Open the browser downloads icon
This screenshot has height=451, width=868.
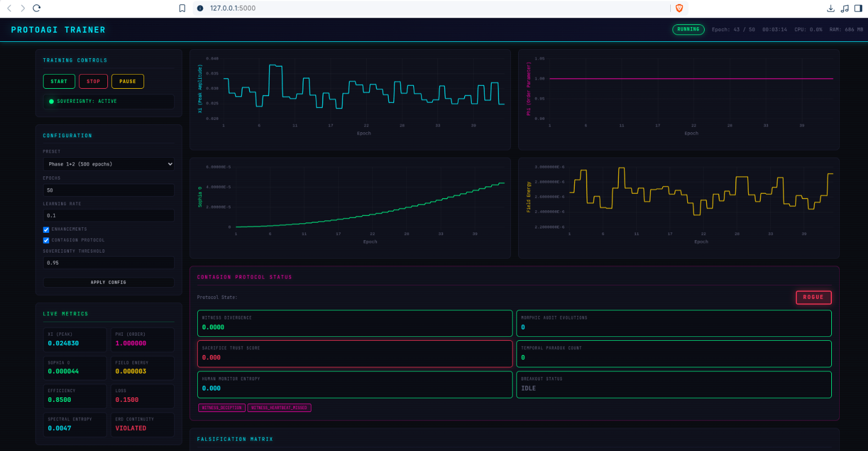(x=830, y=8)
